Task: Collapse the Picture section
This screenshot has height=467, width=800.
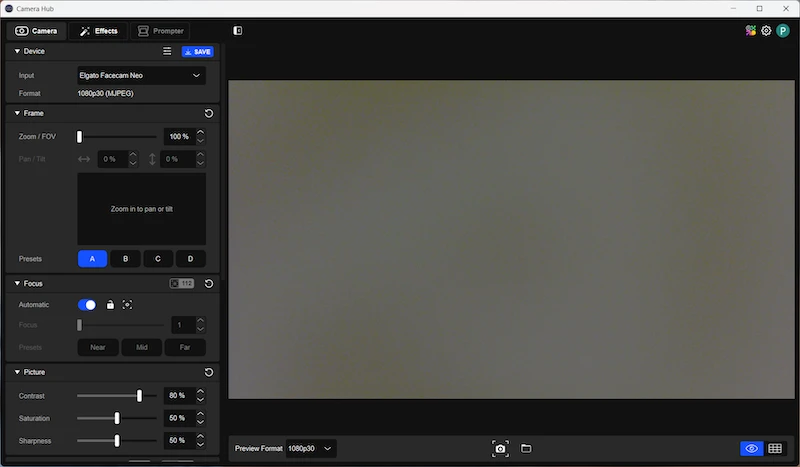Action: (x=17, y=372)
